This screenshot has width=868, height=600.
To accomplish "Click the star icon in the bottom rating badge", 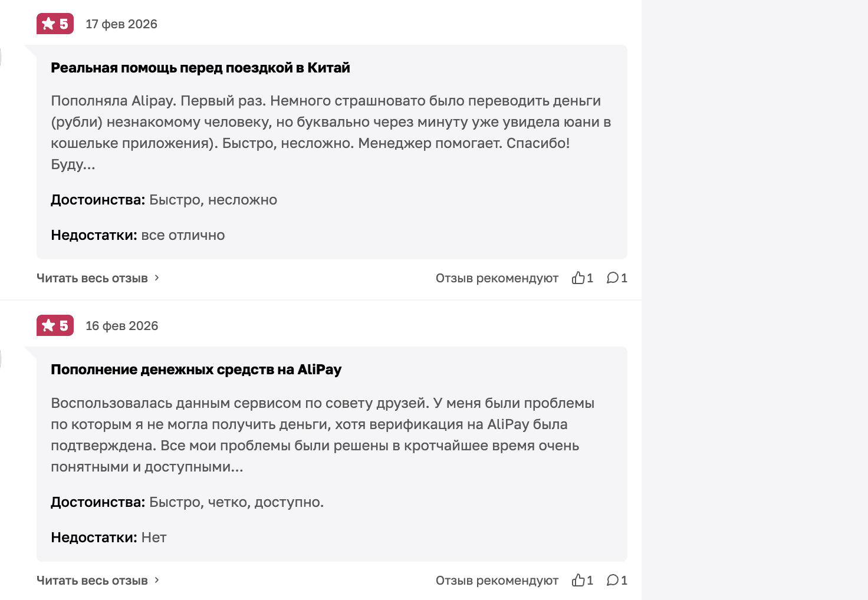I will coord(48,325).
